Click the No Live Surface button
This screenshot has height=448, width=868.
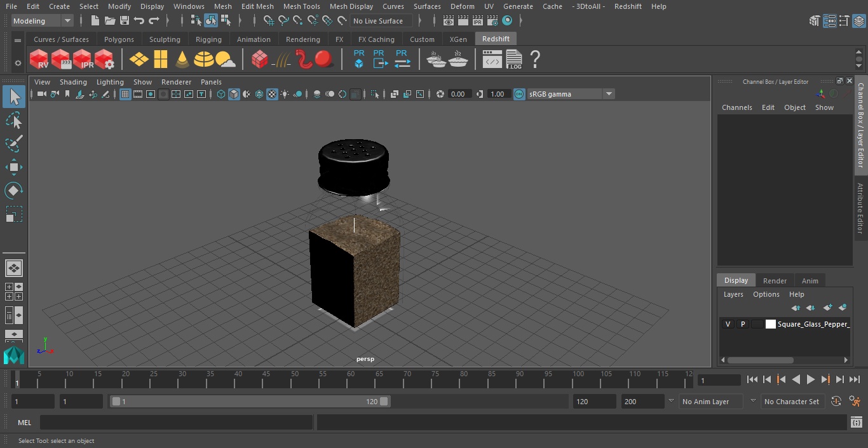(381, 21)
